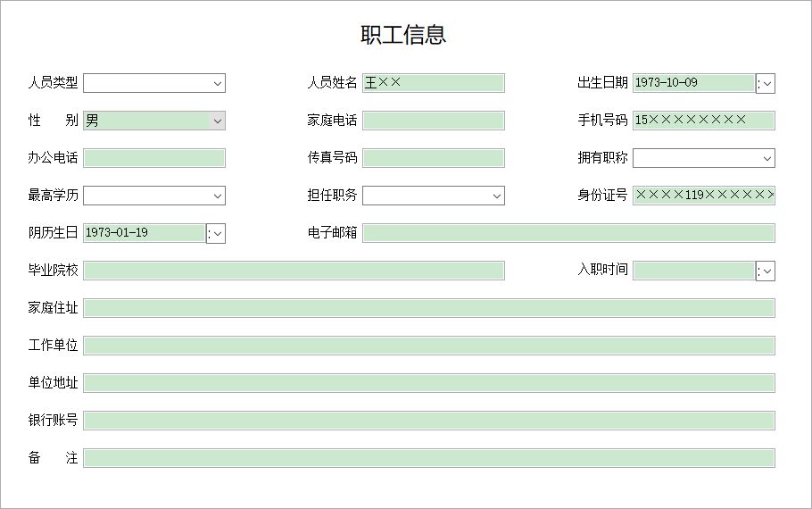
Task: Open the 性别 dropdown showing 男
Action: click(218, 121)
